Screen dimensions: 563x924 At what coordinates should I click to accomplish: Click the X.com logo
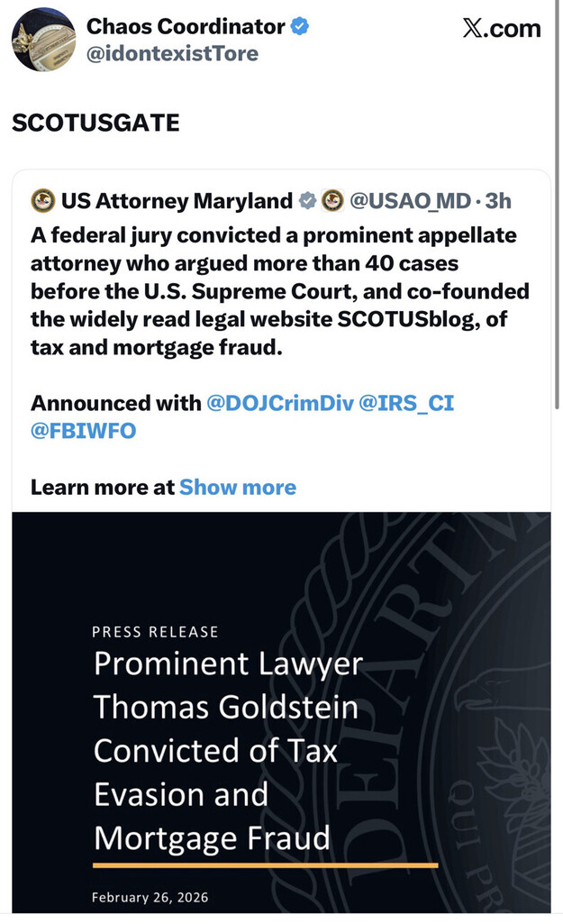(x=502, y=28)
